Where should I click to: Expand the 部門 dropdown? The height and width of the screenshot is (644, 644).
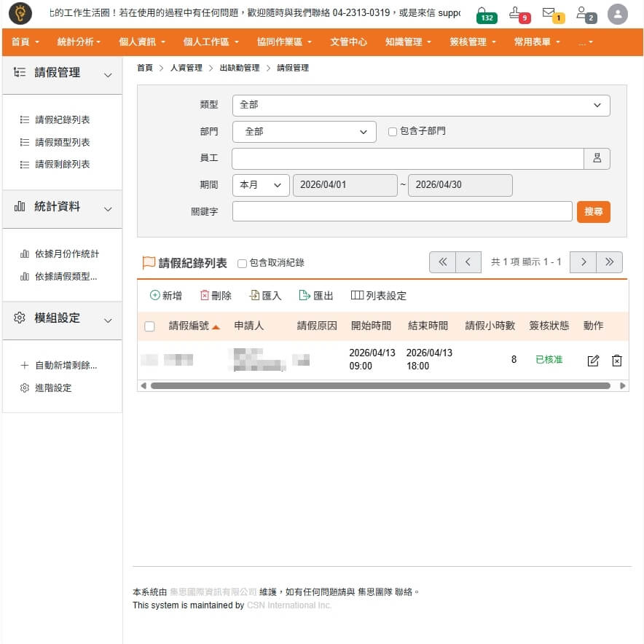tap(304, 132)
